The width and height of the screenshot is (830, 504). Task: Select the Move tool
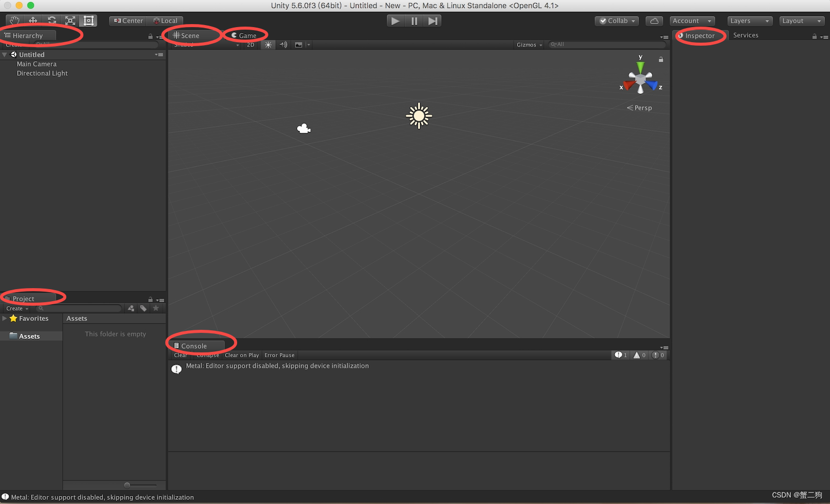tap(33, 21)
